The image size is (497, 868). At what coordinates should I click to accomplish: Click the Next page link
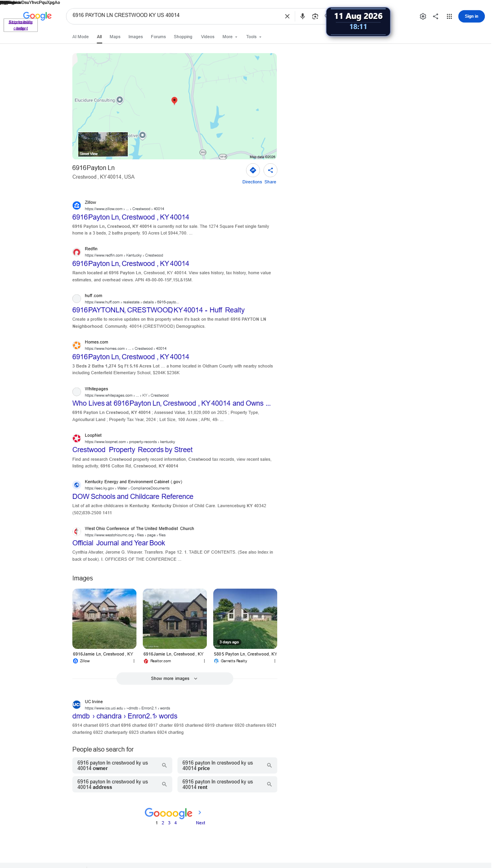201,823
